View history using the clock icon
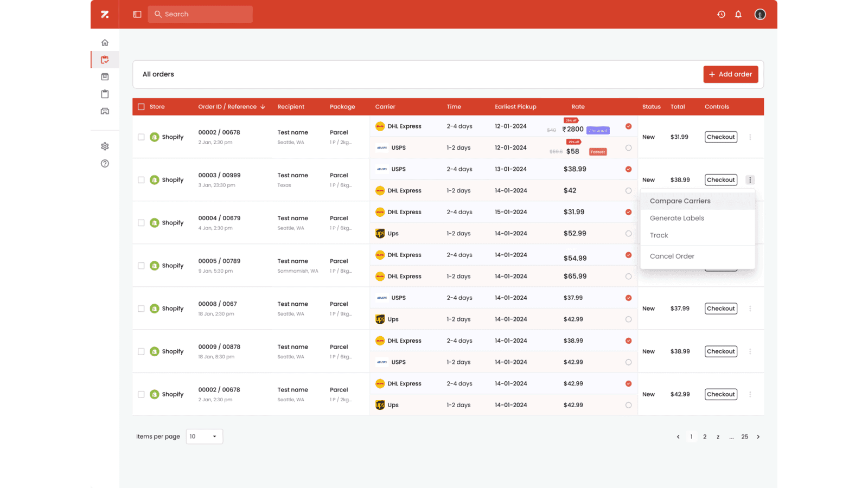Viewport: 868px width, 488px height. click(721, 14)
